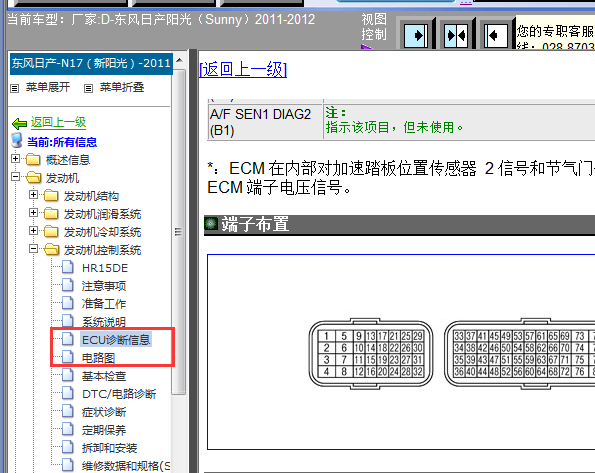Click the 拆卸和安装 tree label

(109, 448)
